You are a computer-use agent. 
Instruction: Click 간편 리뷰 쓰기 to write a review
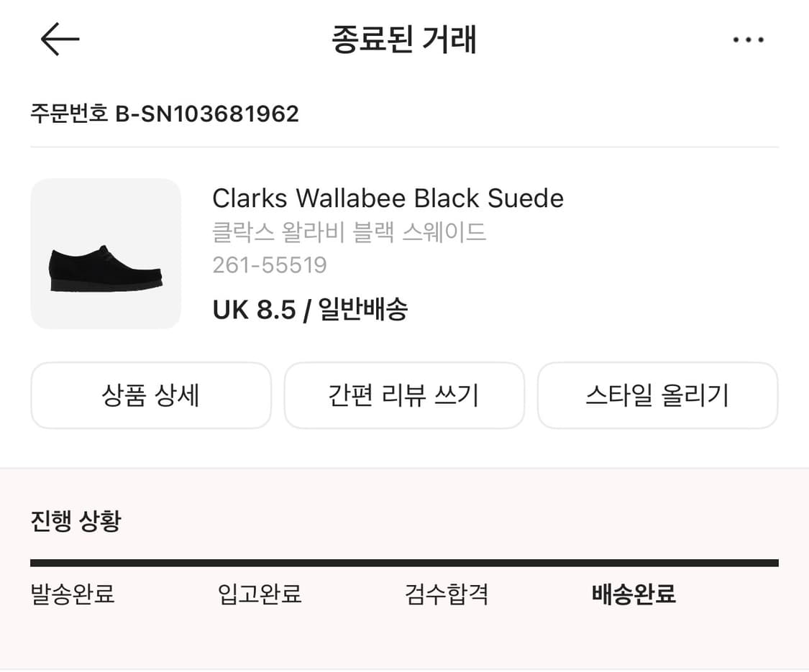click(404, 395)
